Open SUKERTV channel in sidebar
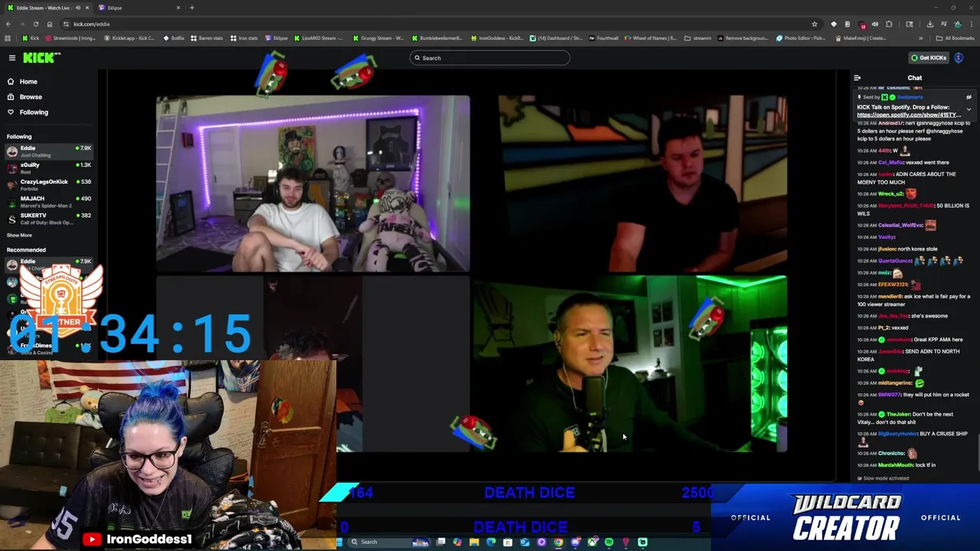Image resolution: width=980 pixels, height=551 pixels. pyautogui.click(x=49, y=218)
